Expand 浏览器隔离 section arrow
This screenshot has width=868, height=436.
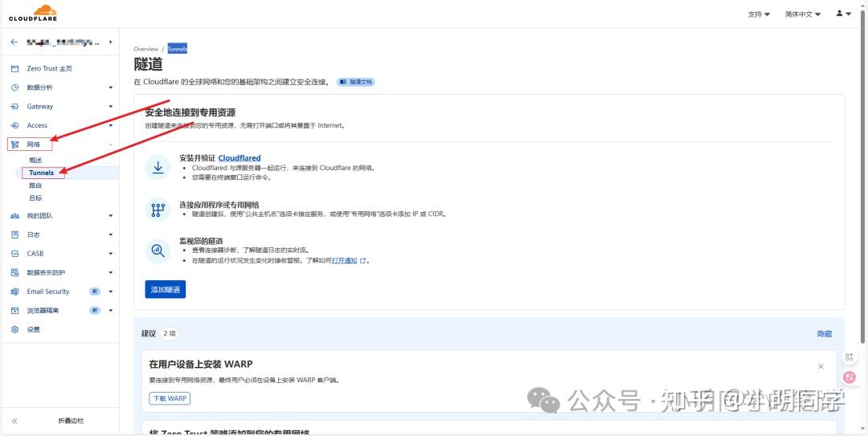coord(111,311)
